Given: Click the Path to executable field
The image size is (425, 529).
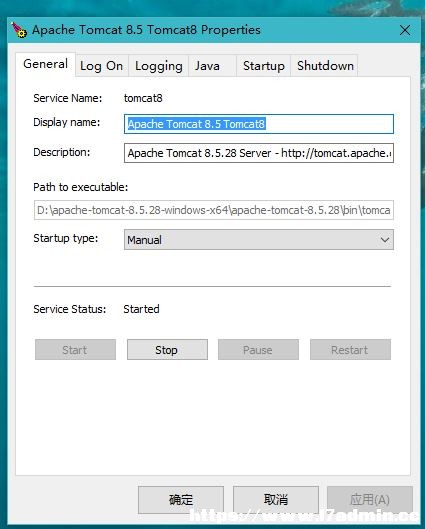Looking at the screenshot, I should point(214,210).
